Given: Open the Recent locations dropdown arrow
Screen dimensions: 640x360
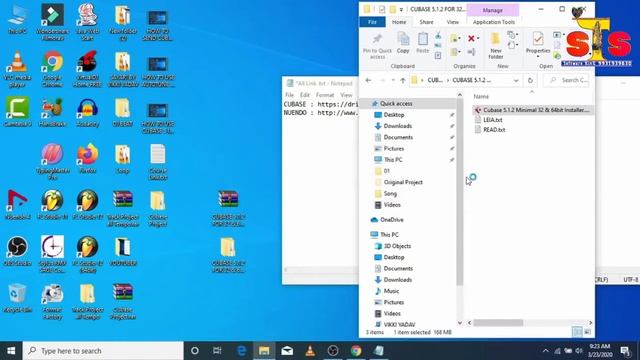Looking at the screenshot, I should (x=393, y=80).
